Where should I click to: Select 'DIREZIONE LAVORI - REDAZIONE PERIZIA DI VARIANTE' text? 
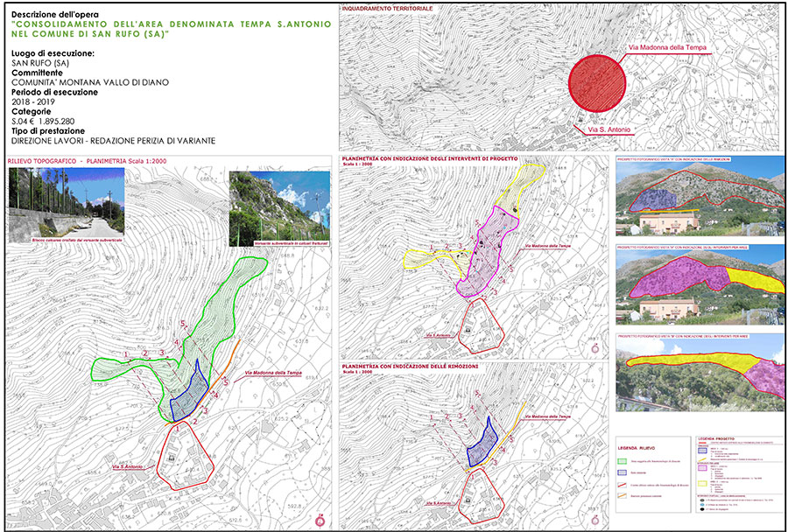click(x=113, y=141)
